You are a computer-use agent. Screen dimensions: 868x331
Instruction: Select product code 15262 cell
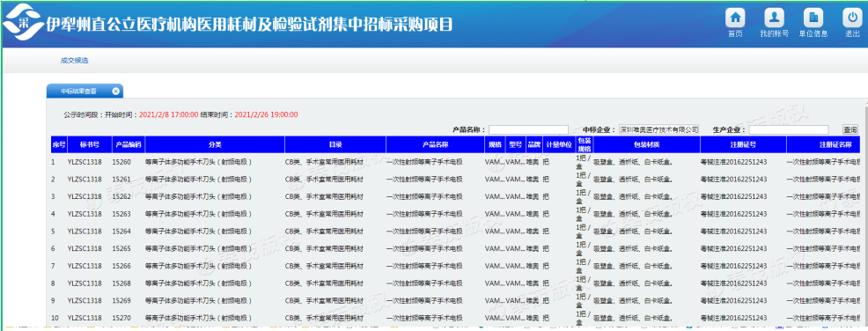[x=121, y=196]
